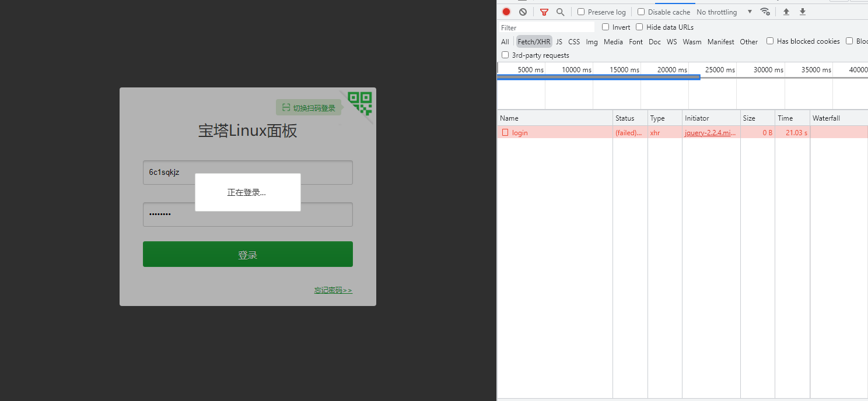Open the 忘记密码>> link
Viewport: 868px width, 401px height.
coord(333,290)
